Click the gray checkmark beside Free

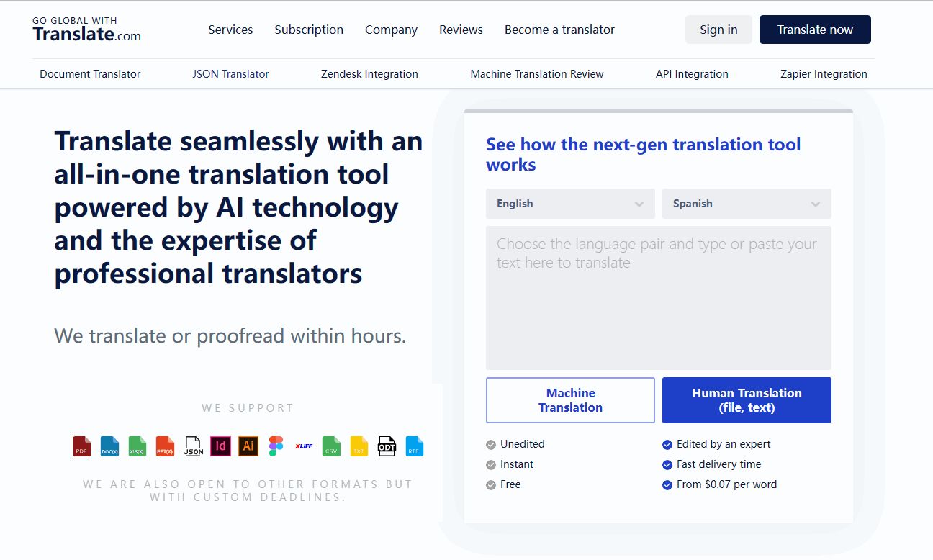pos(491,484)
